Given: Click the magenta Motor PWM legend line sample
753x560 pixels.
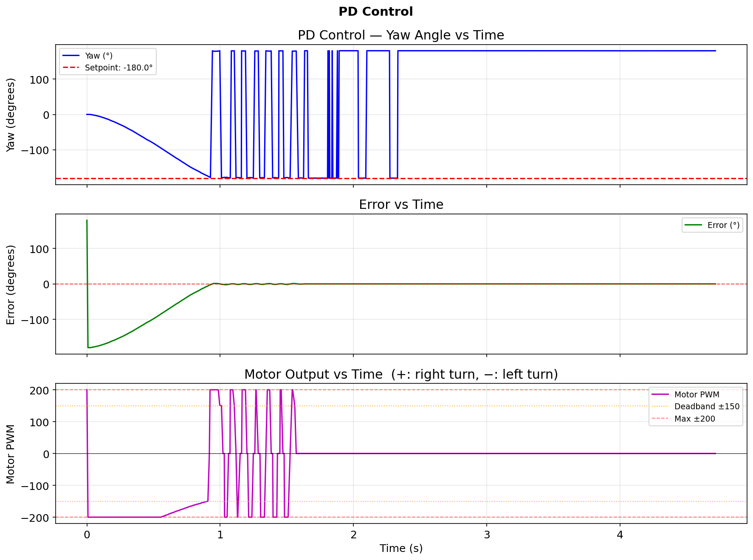Looking at the screenshot, I should (660, 394).
